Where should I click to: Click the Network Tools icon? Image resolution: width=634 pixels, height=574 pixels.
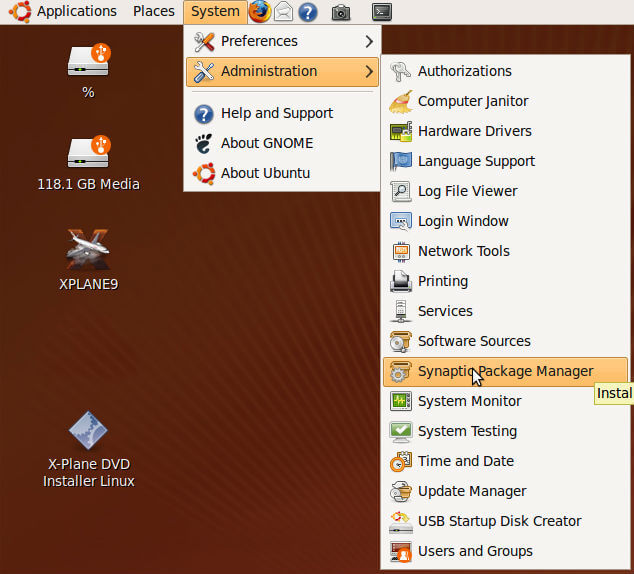400,251
